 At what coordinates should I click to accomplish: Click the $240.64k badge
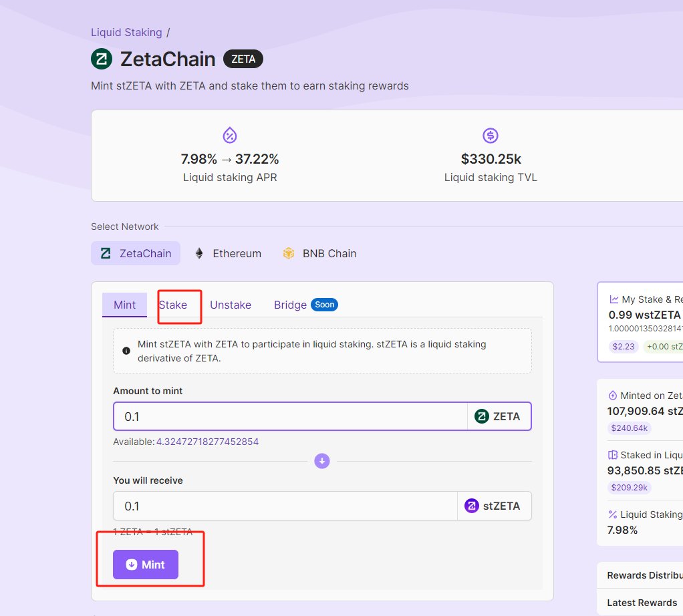[x=630, y=428]
